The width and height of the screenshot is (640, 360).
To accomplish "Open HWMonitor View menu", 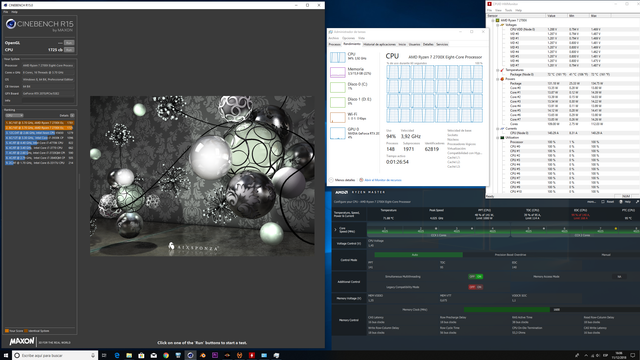I will tap(498, 10).
